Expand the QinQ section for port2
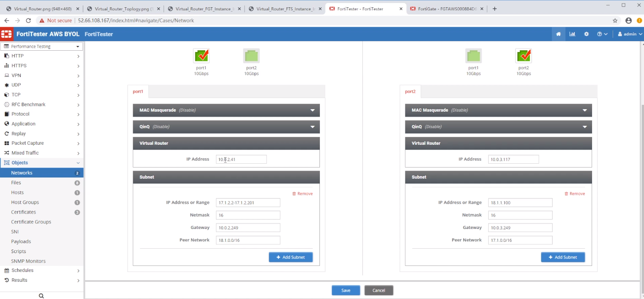The image size is (644, 299). click(498, 126)
